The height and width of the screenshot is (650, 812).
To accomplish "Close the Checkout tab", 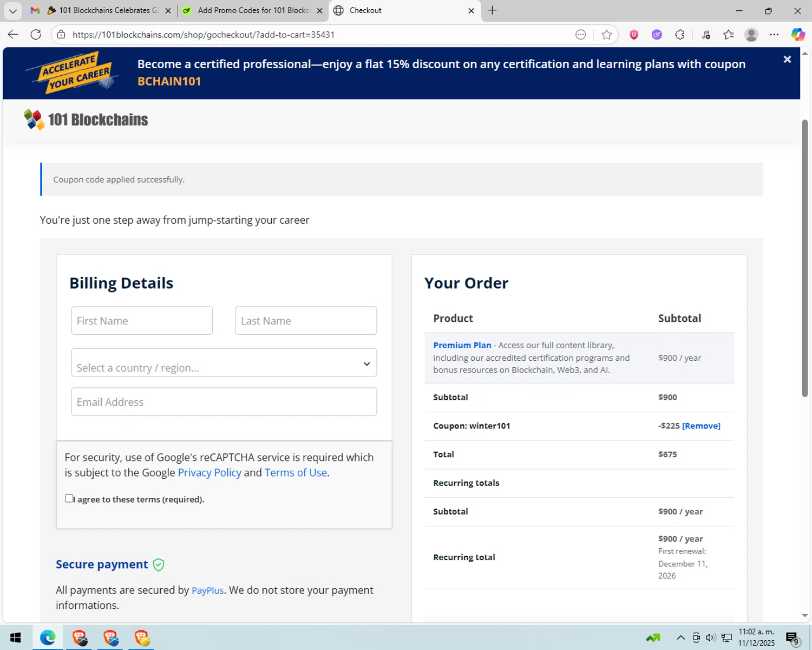I will [x=471, y=10].
